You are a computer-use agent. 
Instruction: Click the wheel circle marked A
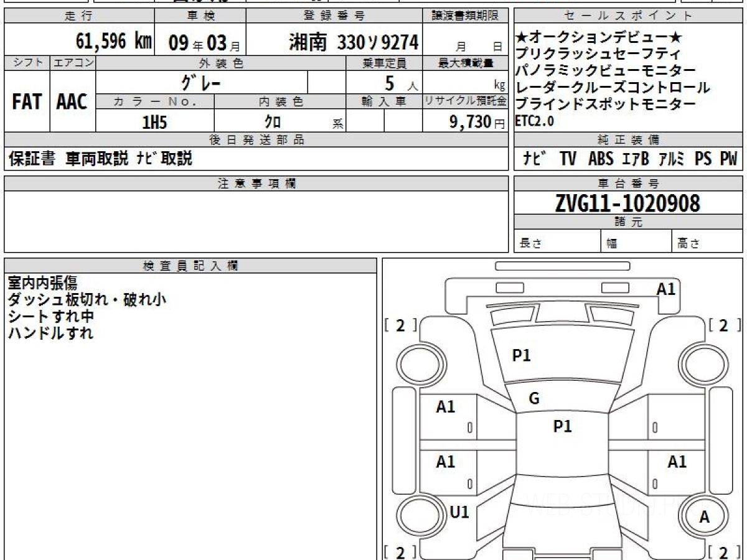[704, 516]
